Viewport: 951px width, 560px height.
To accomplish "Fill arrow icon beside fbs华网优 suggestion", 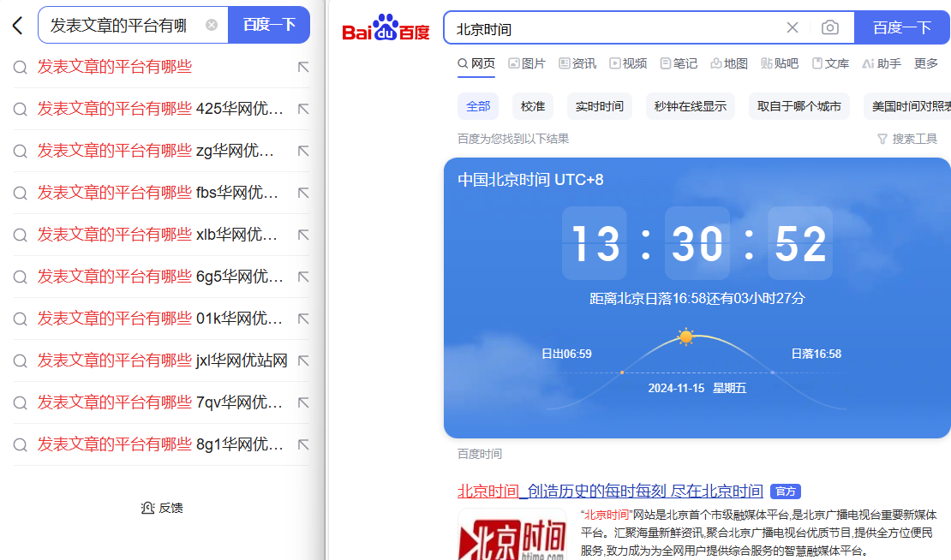I will 303,193.
